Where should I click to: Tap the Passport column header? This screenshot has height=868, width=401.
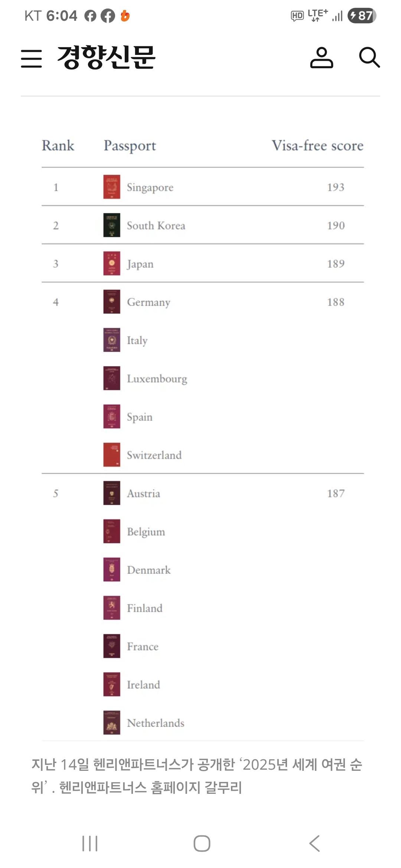point(130,145)
